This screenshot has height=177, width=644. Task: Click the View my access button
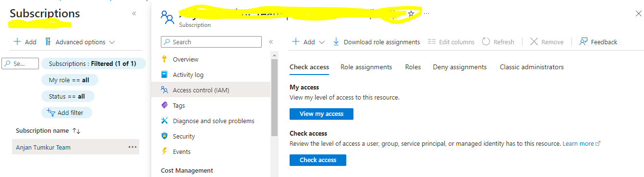321,114
